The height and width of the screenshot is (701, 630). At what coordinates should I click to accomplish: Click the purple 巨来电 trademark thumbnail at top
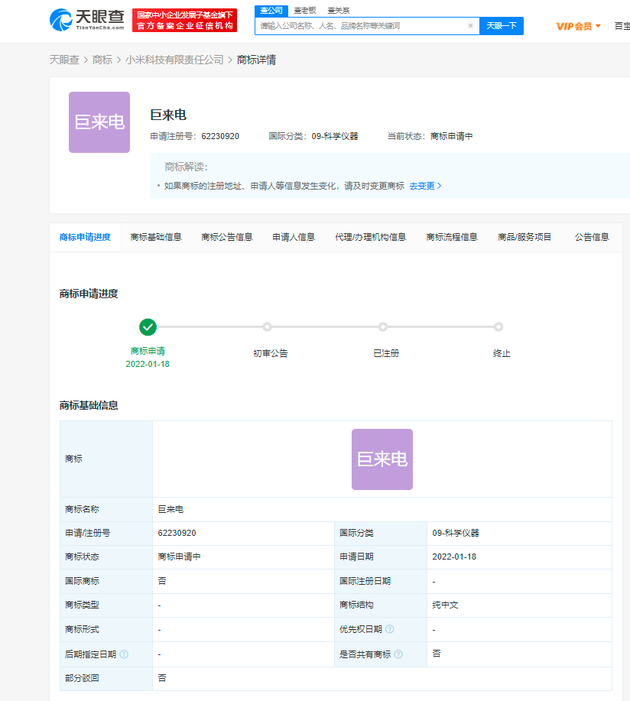tap(99, 122)
